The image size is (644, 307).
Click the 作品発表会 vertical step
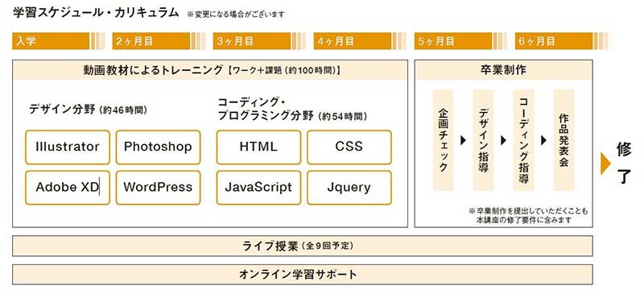[x=563, y=140]
